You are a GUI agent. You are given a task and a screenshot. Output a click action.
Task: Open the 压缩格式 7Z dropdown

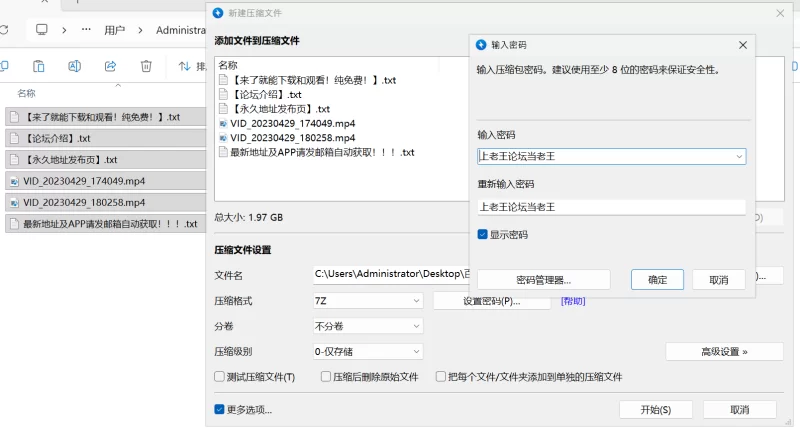coord(368,300)
